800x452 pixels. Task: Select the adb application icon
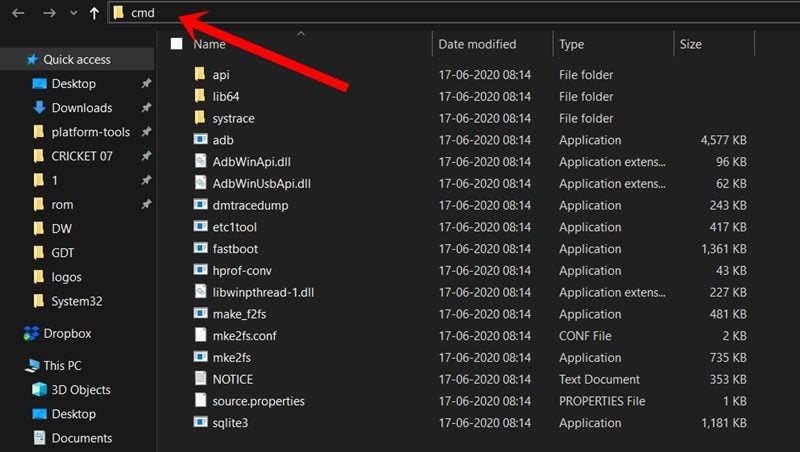point(200,140)
